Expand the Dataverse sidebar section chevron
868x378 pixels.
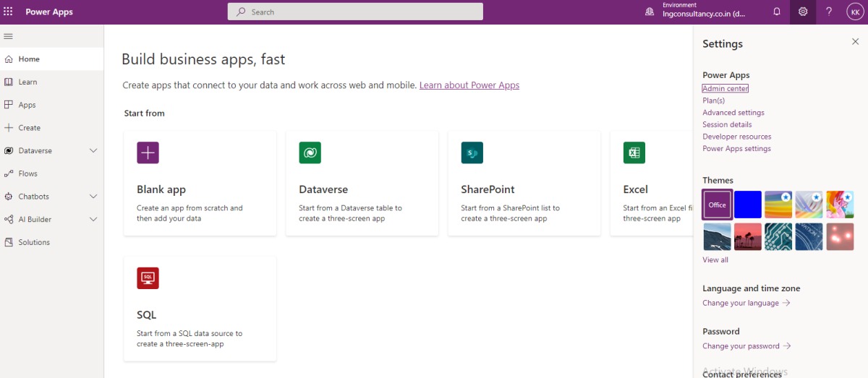point(93,150)
